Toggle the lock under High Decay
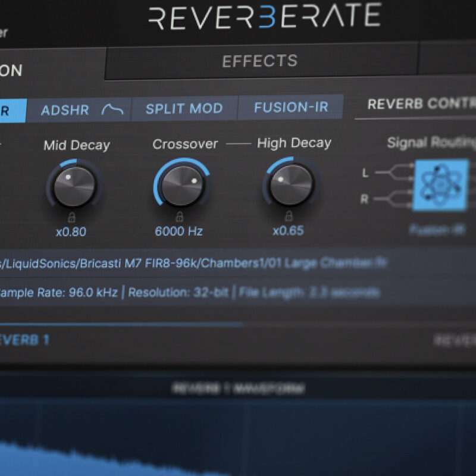Image resolution: width=476 pixels, height=476 pixels. click(289, 216)
